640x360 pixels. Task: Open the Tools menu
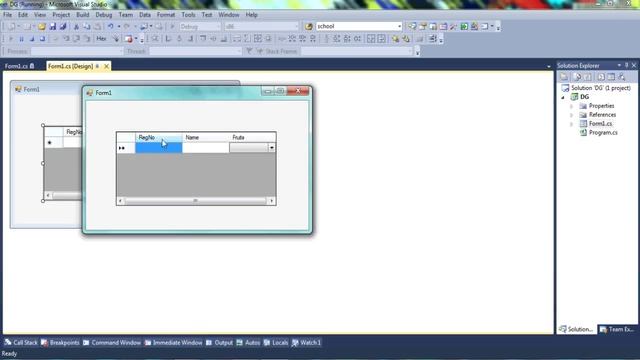[x=188, y=15]
